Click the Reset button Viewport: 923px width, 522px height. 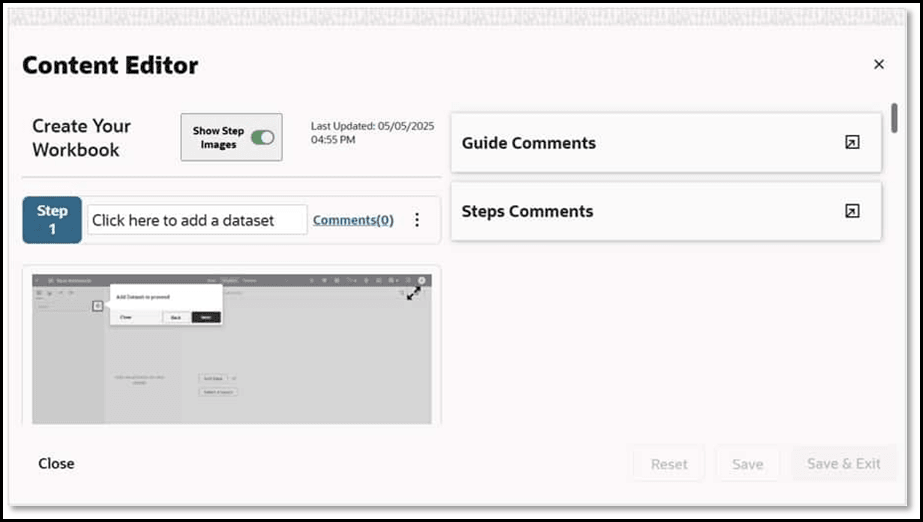click(x=669, y=464)
